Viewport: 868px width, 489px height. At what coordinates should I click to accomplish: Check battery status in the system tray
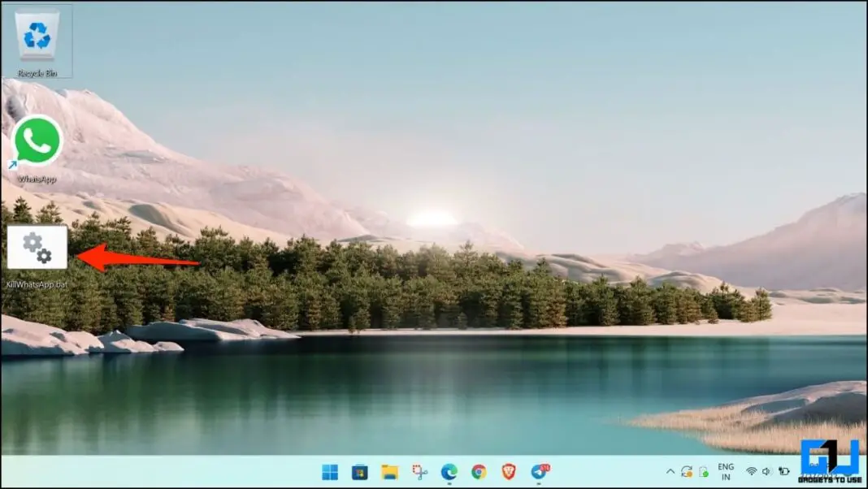point(783,470)
